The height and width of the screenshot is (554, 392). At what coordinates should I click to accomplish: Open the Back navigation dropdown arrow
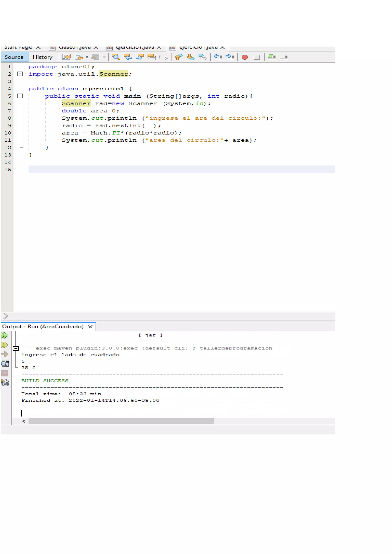[x=87, y=57]
